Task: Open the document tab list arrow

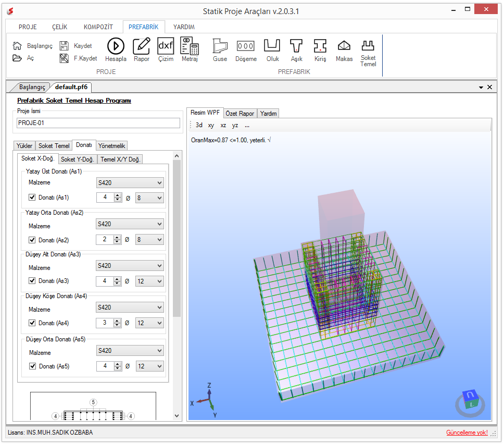Action: (481, 87)
